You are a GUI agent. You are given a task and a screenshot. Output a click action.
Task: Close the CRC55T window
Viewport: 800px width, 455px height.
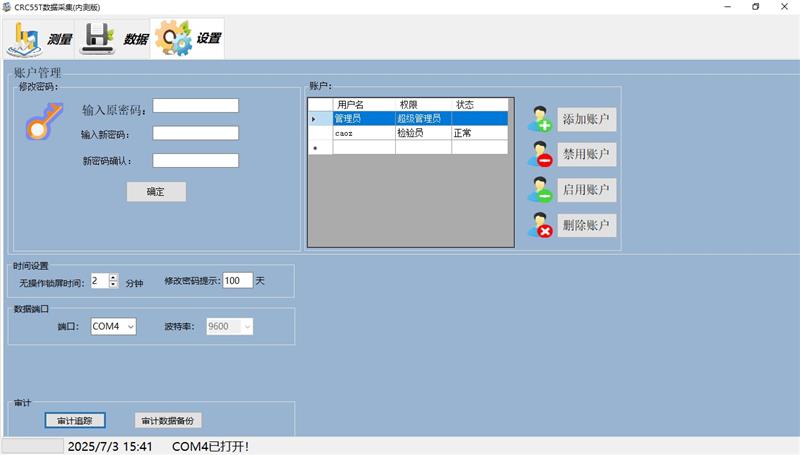pos(784,7)
